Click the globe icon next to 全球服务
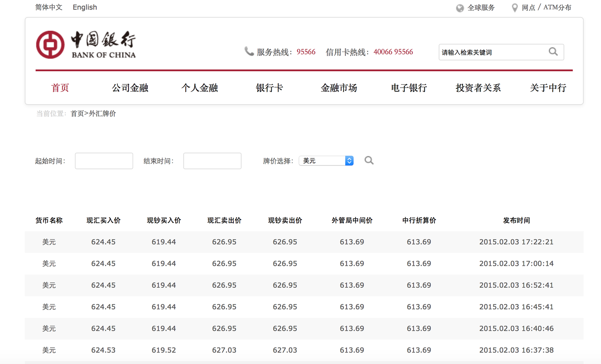 pyautogui.click(x=460, y=8)
